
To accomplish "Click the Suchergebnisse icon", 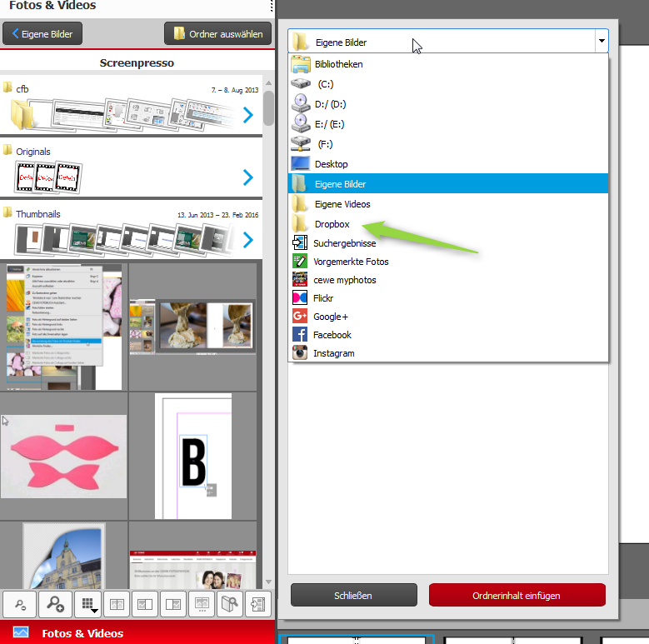I will [300, 243].
